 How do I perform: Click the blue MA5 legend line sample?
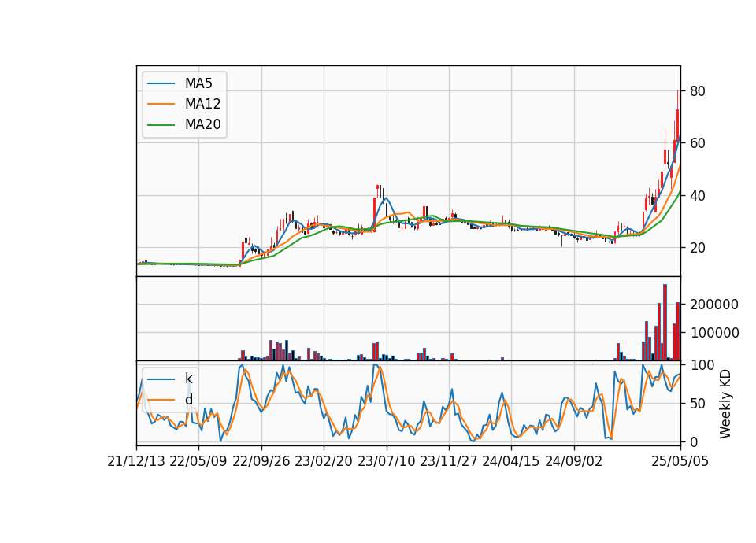point(161,83)
